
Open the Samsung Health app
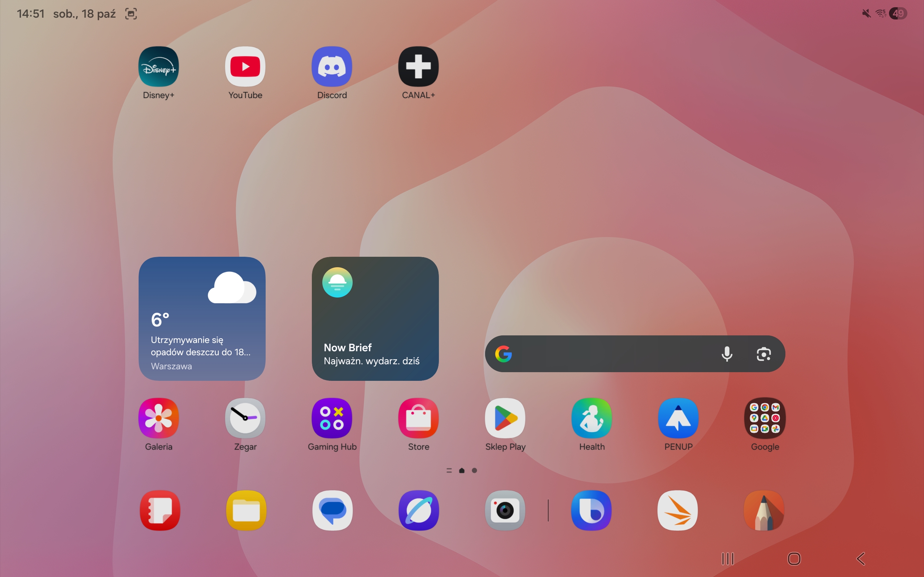[592, 418]
